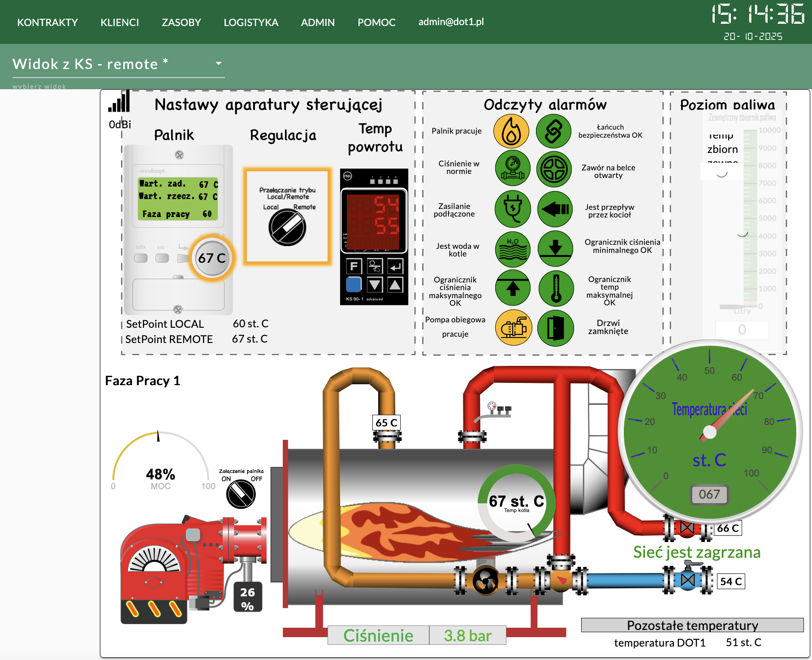Click the signal strength bars icon

pos(119,102)
